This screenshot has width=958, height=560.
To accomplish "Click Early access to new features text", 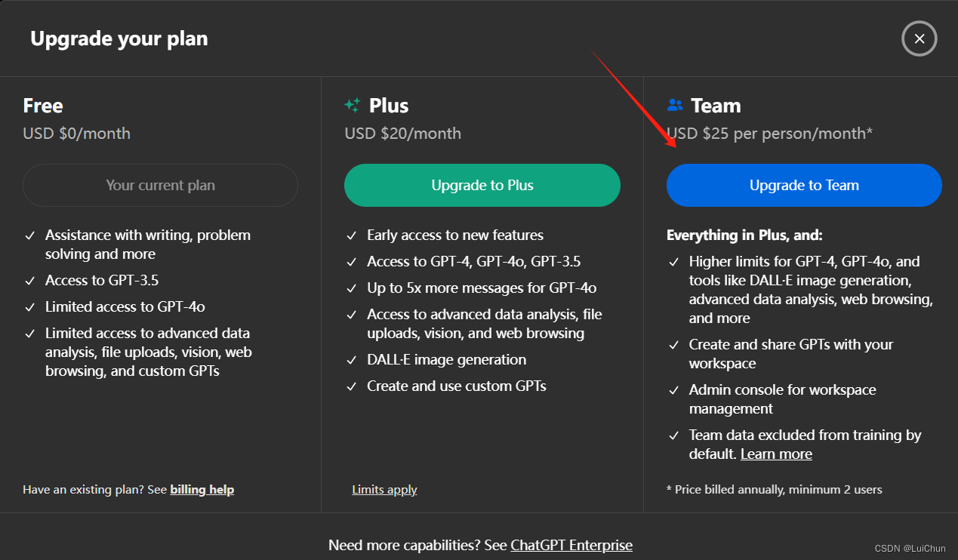I will point(455,235).
